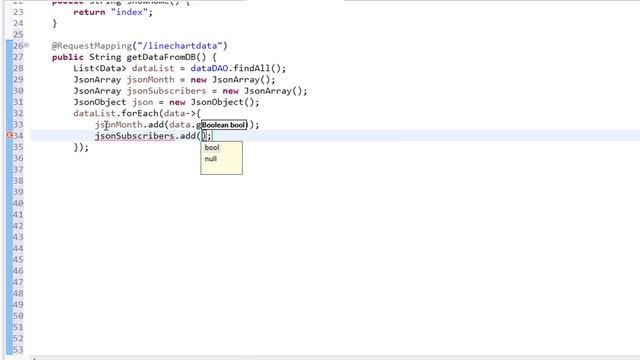Click the new JsonObject() constructor on line 31

coord(211,102)
